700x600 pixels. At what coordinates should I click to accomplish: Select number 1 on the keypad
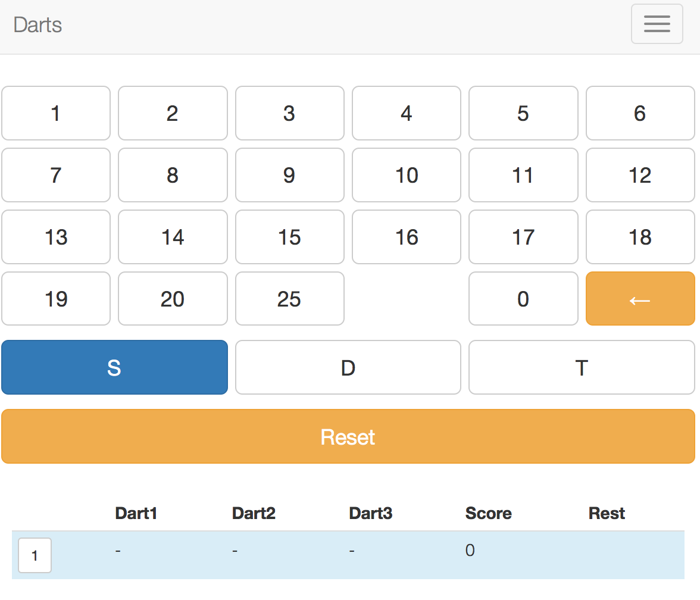55,113
